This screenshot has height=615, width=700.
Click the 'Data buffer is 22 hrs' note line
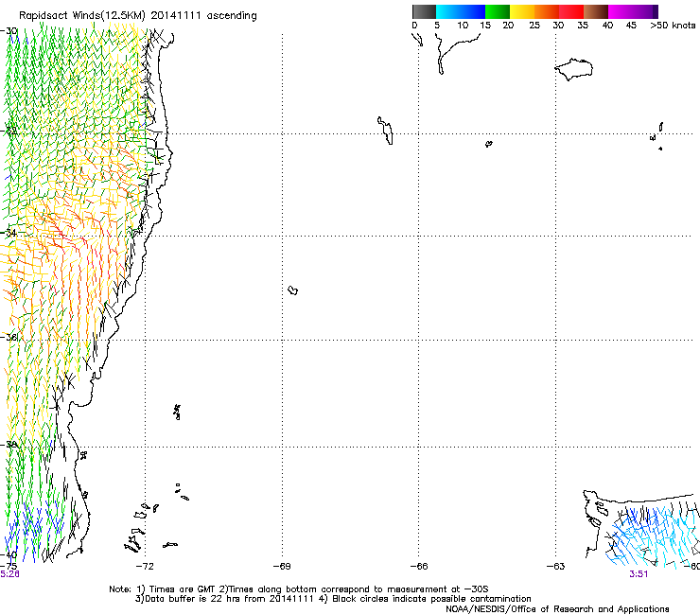[333, 599]
